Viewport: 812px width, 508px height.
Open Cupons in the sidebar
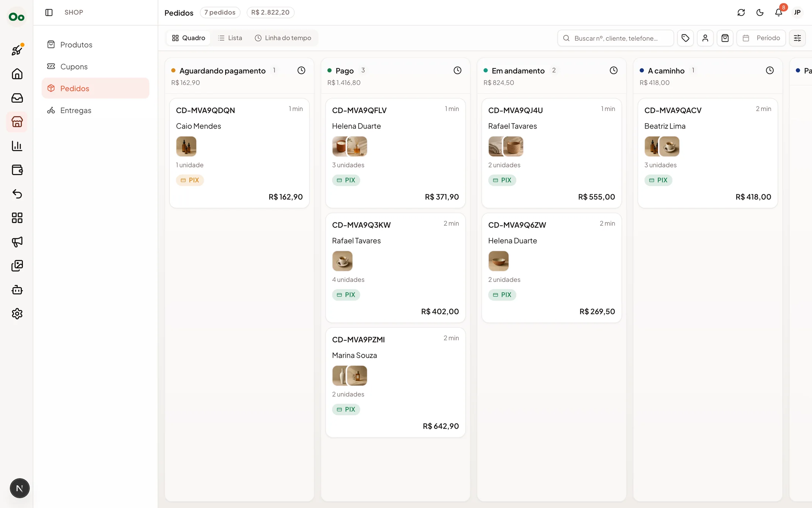[95, 67]
